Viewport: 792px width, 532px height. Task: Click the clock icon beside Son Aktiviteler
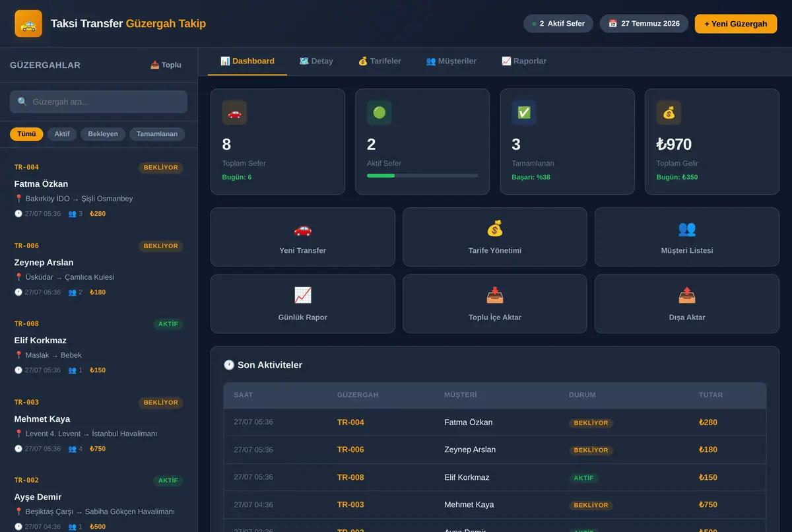pyautogui.click(x=229, y=364)
